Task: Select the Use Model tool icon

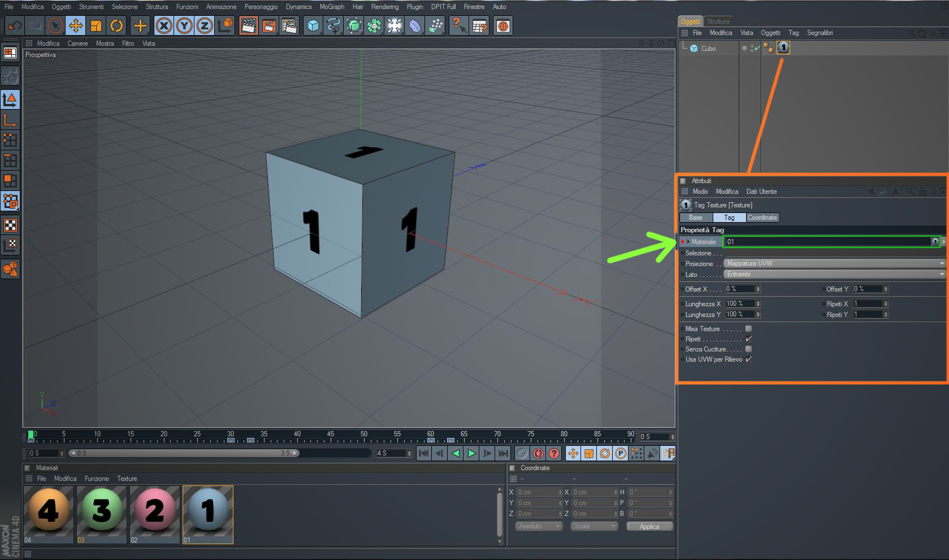Action: click(10, 99)
